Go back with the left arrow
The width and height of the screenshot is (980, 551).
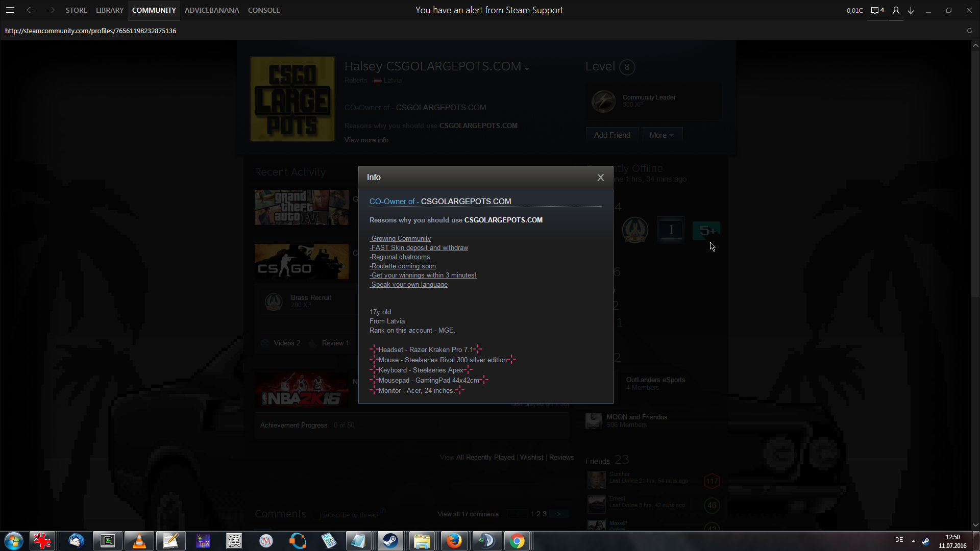coord(31,10)
